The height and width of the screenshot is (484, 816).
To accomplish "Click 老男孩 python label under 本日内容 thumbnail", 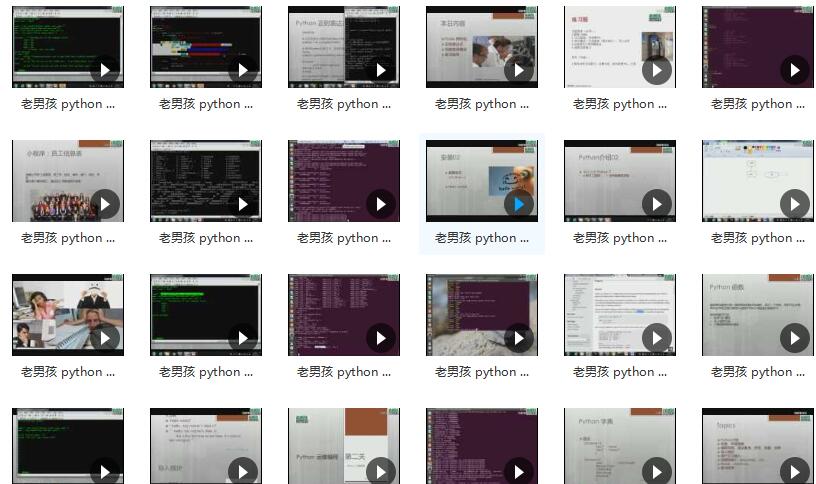I will pyautogui.click(x=482, y=104).
